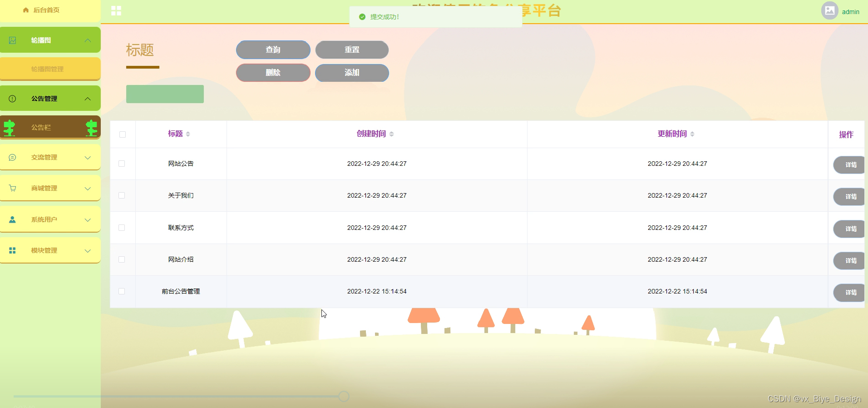Viewport: 868px width, 408px height.
Task: Click the 交流管理 chat bubble icon
Action: (12, 157)
